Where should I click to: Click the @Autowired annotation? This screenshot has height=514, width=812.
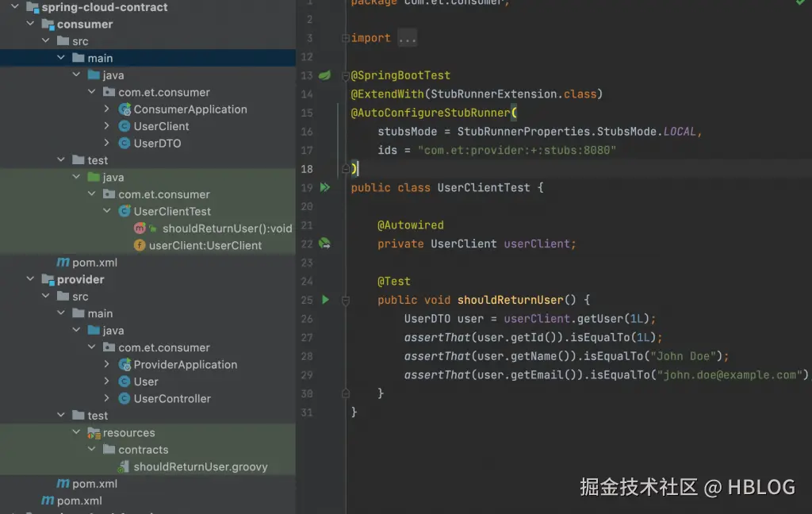pos(411,225)
